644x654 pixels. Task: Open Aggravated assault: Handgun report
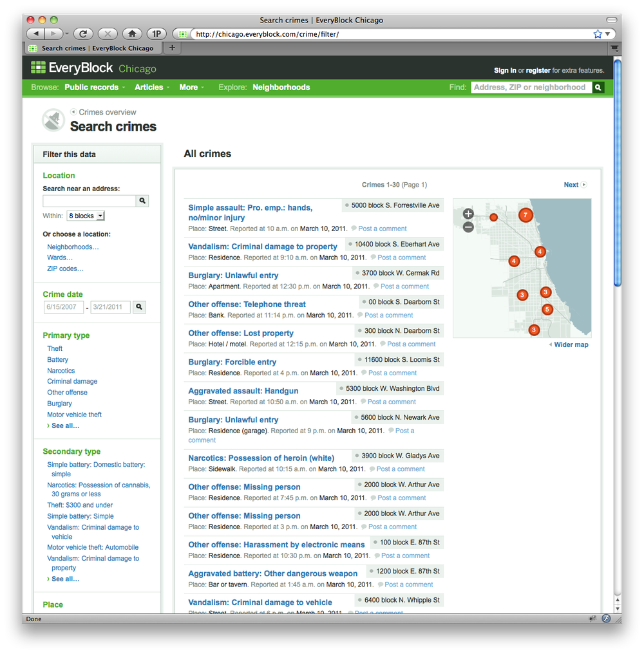[x=243, y=391]
